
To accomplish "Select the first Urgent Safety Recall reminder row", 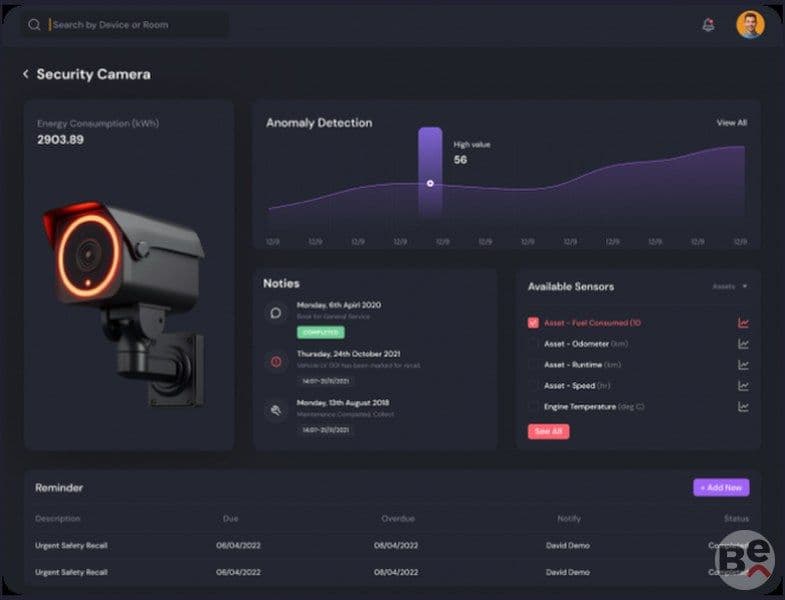I will (392, 545).
